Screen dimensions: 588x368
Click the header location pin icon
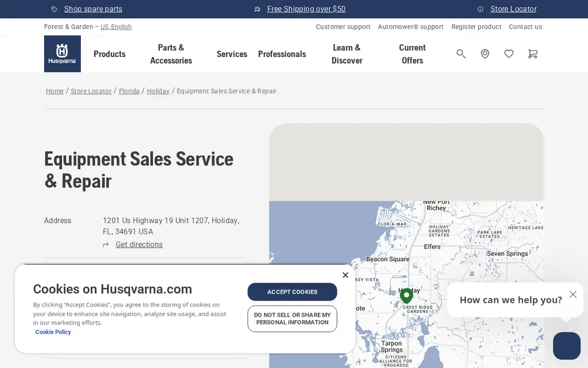[485, 54]
